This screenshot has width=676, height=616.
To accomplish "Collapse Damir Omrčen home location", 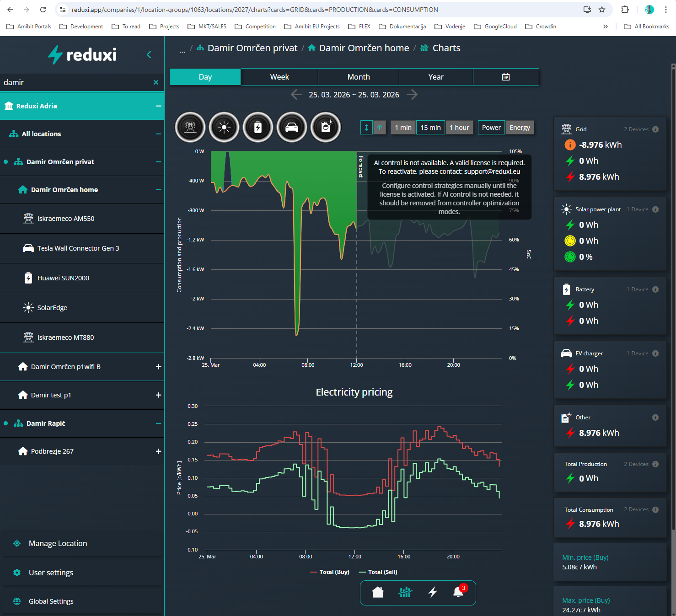I will [x=158, y=190].
